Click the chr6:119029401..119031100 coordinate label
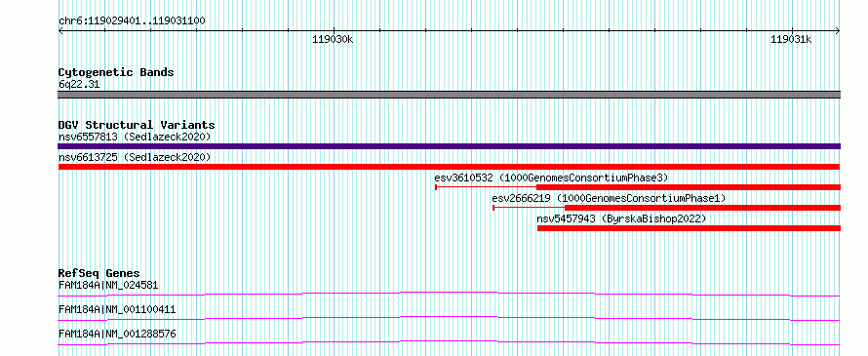The width and height of the screenshot is (868, 356). [132, 21]
